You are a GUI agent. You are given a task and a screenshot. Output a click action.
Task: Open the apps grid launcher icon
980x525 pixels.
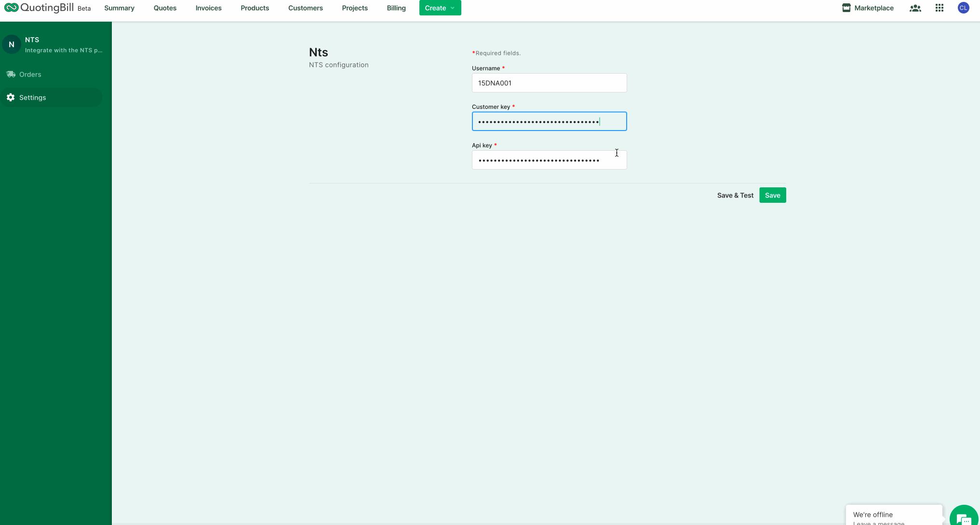coord(939,8)
